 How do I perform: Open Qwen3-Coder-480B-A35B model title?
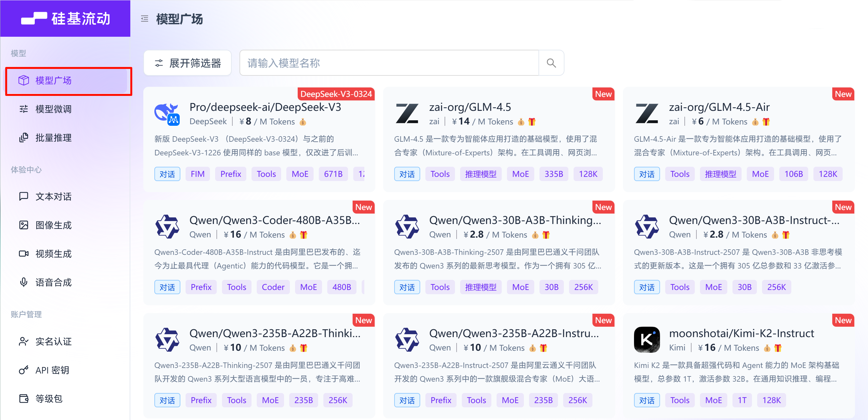click(x=275, y=220)
